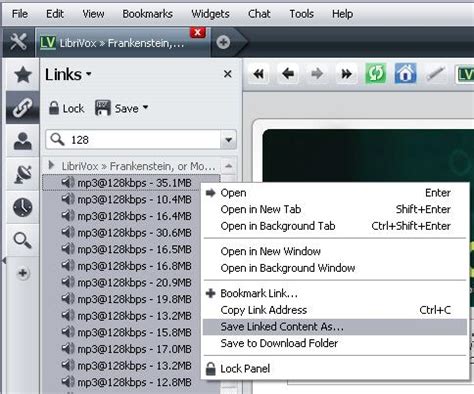Open the Bookmarks menu
Image resolution: width=474 pixels, height=394 pixels.
coord(147,14)
